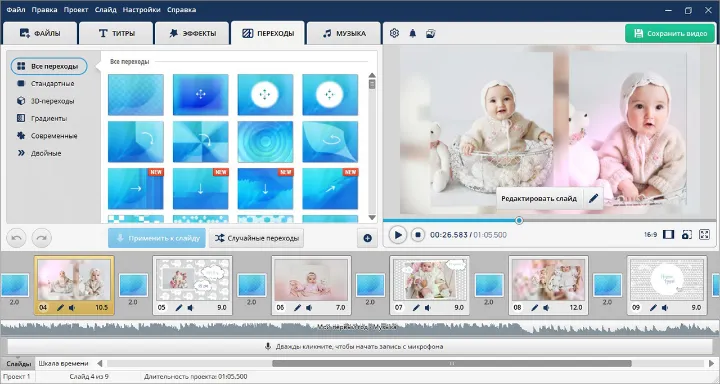Select first NEW right-arrow transition thumbnail

point(136,188)
